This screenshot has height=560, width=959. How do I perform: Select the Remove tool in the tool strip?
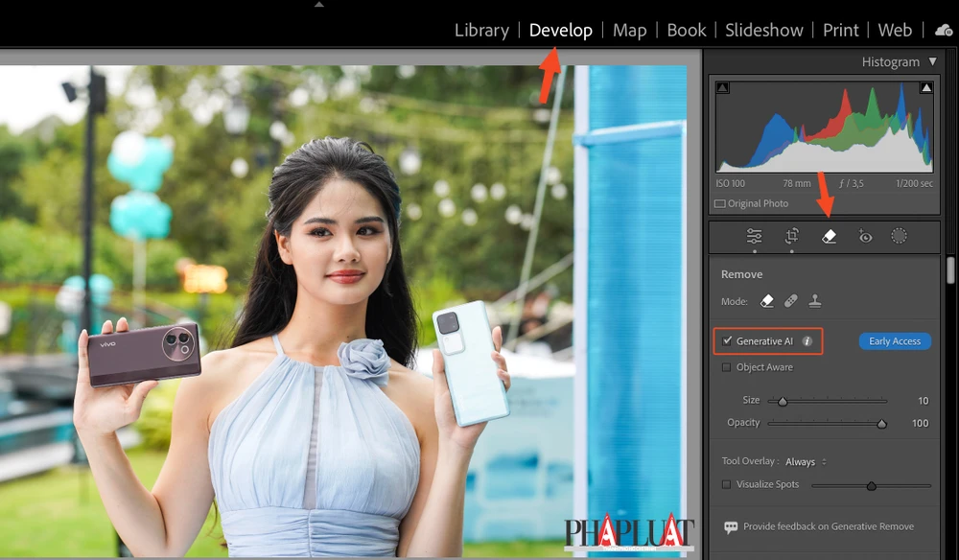pos(827,236)
